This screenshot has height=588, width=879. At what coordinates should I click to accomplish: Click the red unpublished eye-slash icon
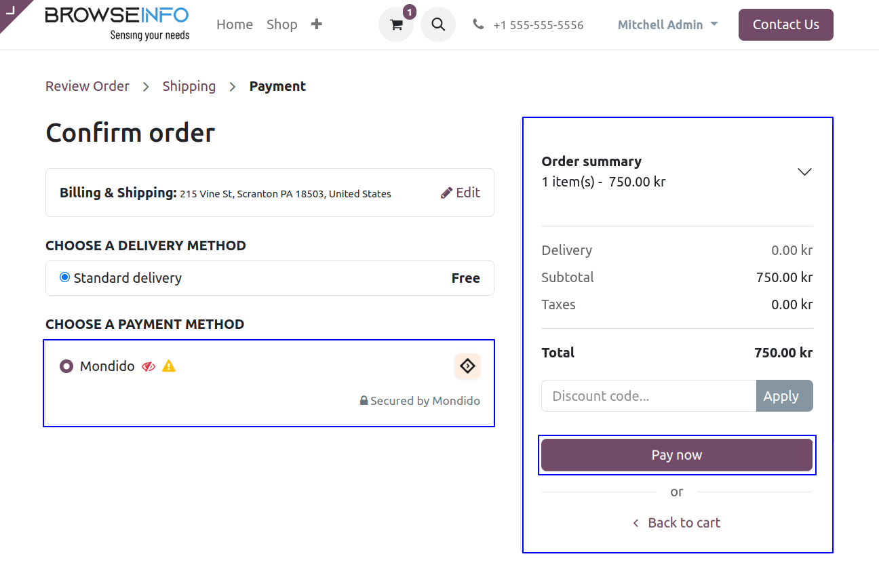click(x=149, y=367)
